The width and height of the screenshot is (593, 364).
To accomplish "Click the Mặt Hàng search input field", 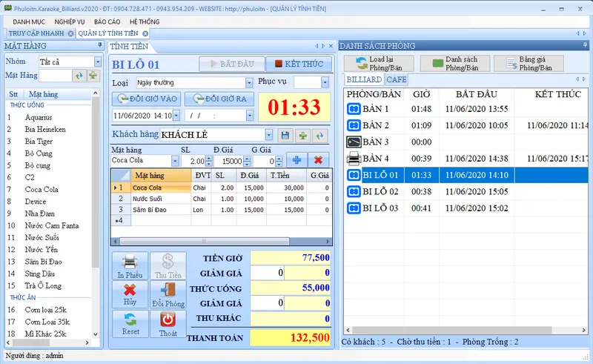I will pyautogui.click(x=55, y=76).
